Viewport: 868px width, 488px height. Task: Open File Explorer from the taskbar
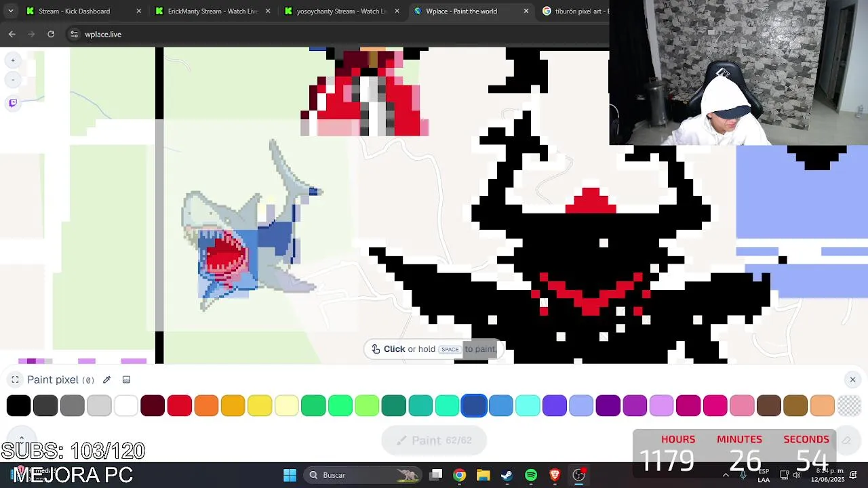pos(483,475)
